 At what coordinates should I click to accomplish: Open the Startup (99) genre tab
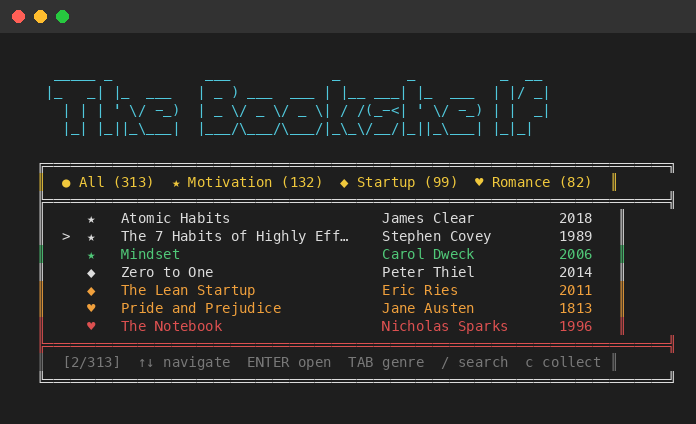399,182
